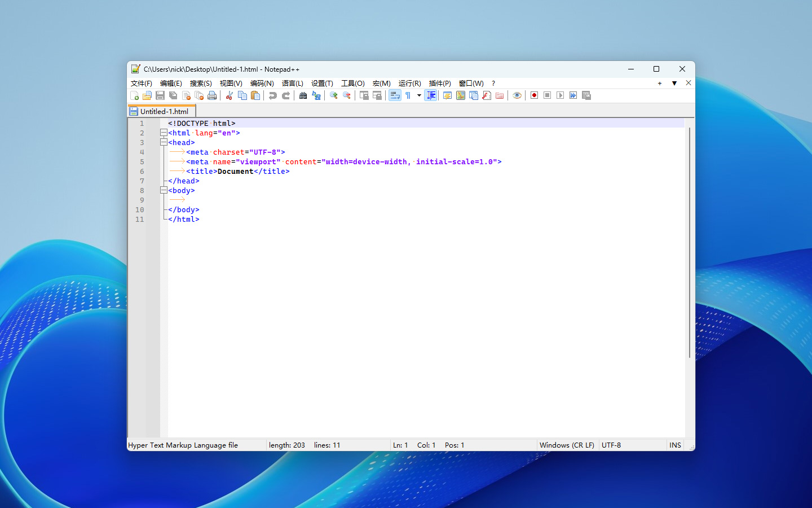Viewport: 812px width, 508px height.
Task: Create a new document via toolbar
Action: 134,95
